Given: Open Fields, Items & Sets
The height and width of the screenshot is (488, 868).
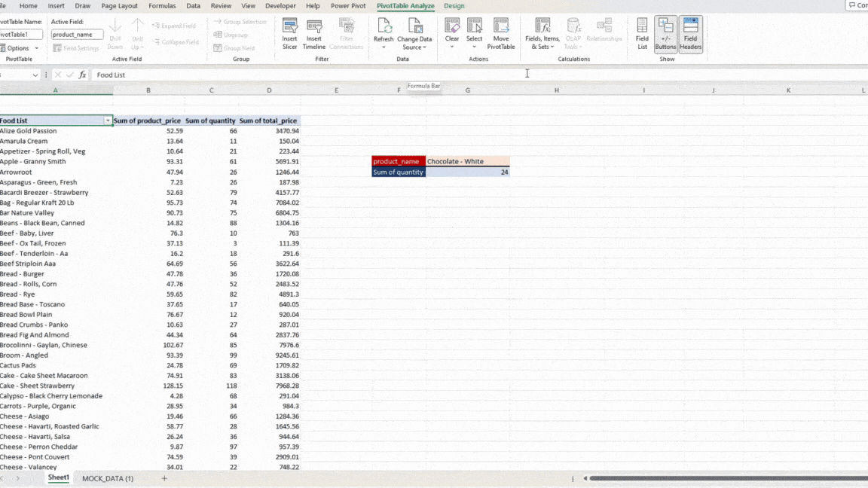Looking at the screenshot, I should tap(543, 34).
